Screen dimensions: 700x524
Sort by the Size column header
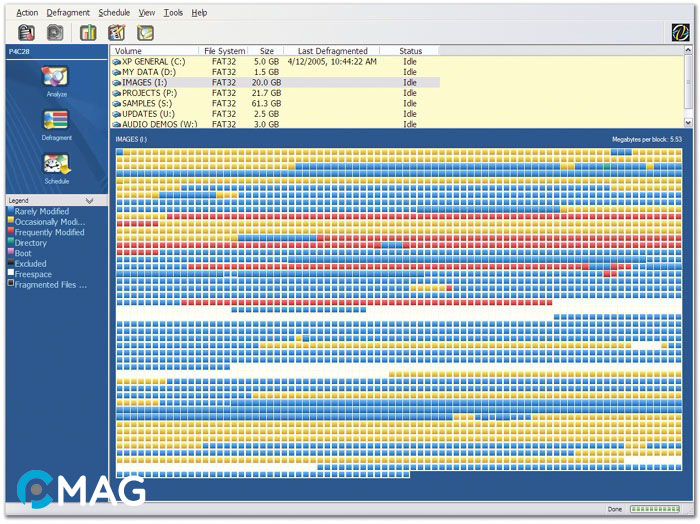(266, 51)
